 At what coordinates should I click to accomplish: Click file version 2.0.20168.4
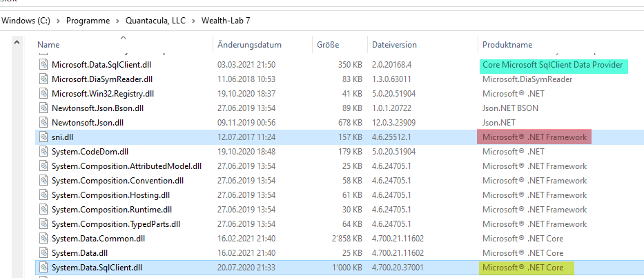coord(392,64)
